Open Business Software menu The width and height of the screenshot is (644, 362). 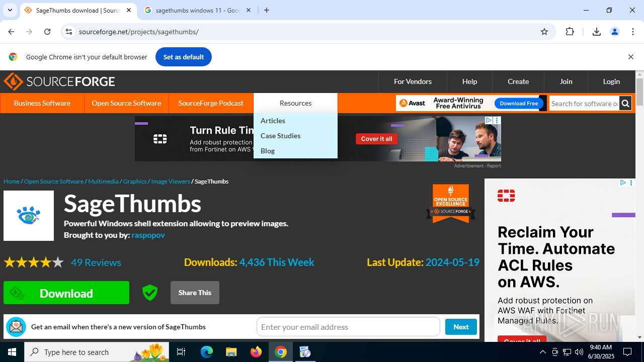click(x=42, y=103)
